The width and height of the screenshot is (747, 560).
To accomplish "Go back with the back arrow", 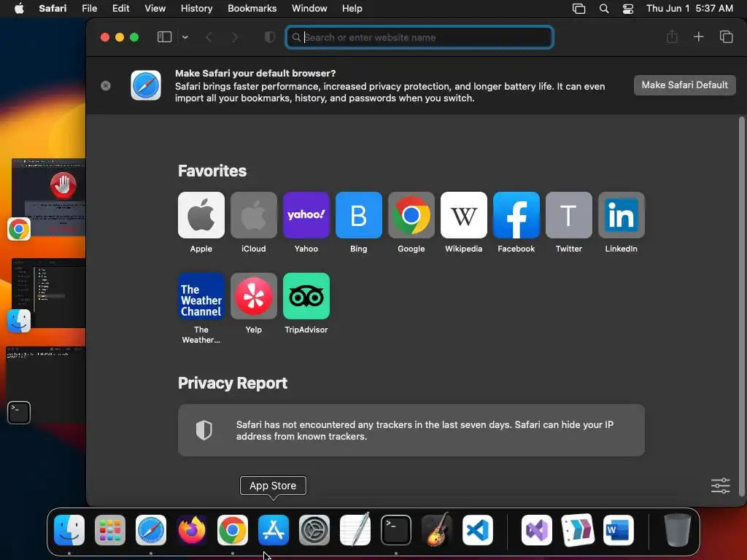I will [209, 37].
